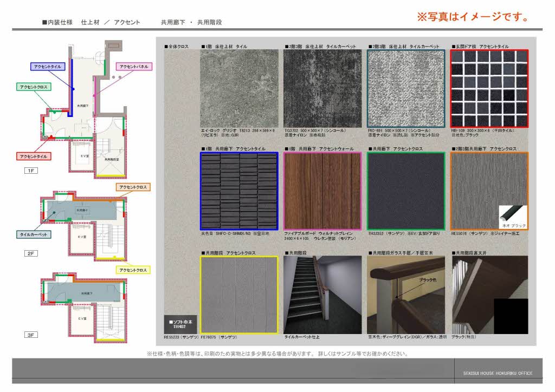The height and width of the screenshot is (392, 555).
Task: Click the pink アクセントパネル callout label
Action: [x=135, y=66]
